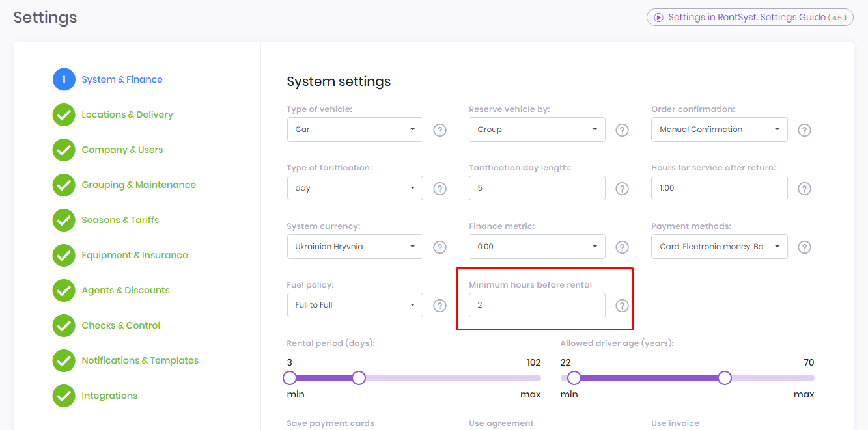Open Seasons & Tariffs settings step
868x430 pixels.
(x=120, y=220)
